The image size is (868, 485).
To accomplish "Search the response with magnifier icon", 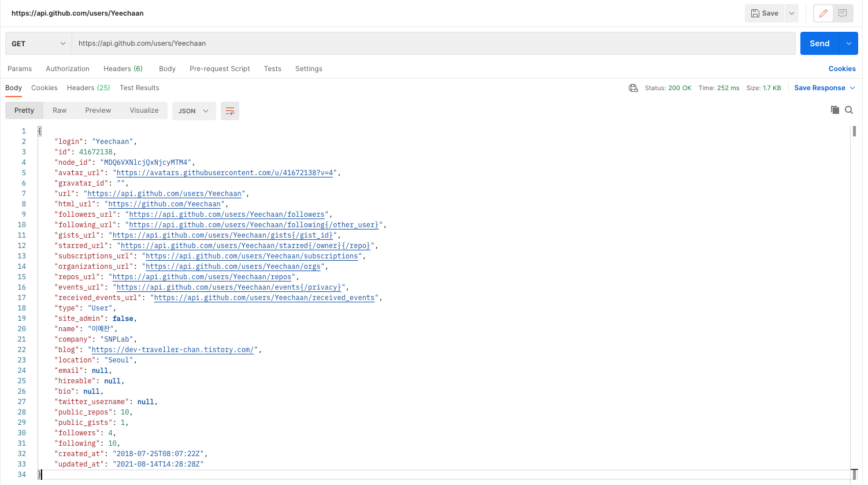I will [849, 110].
